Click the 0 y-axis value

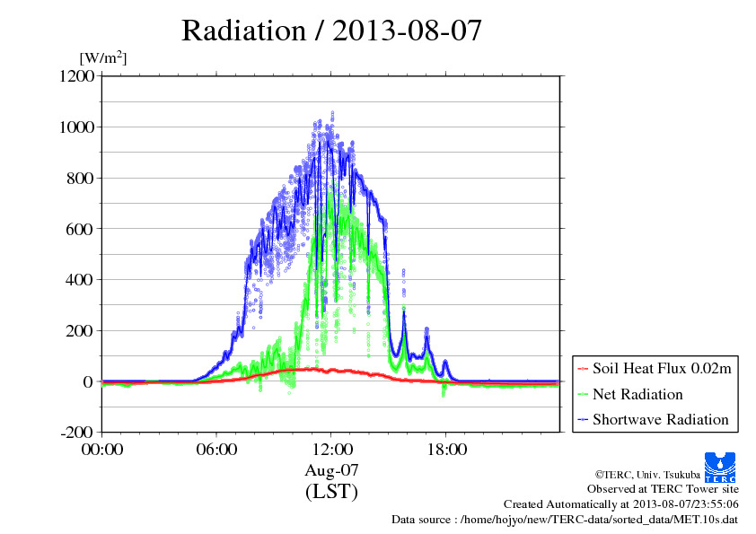[x=88, y=381]
